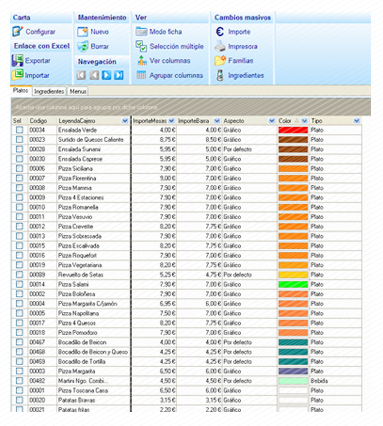Tick the checkbox for Pizza Siciliana
383x426 pixels.
point(19,169)
